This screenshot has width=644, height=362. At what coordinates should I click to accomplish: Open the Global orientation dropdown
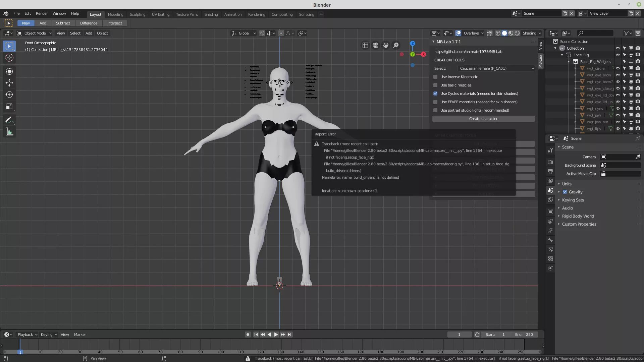[244, 33]
